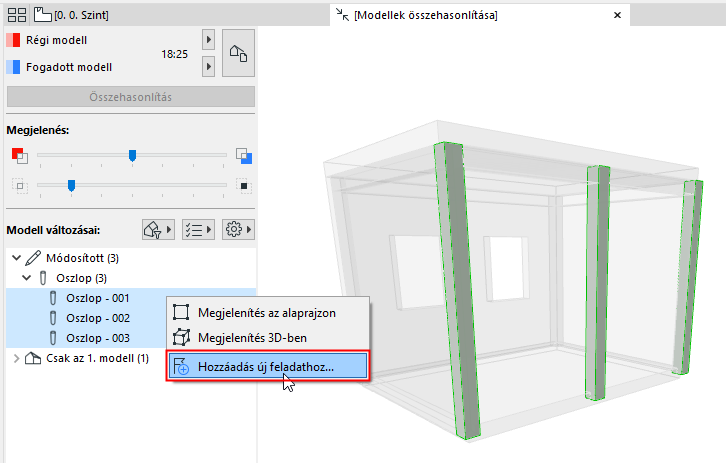Screen dimensions: 726x463
Task: Click the pencil icon beside Módosított
Action: tap(33, 258)
